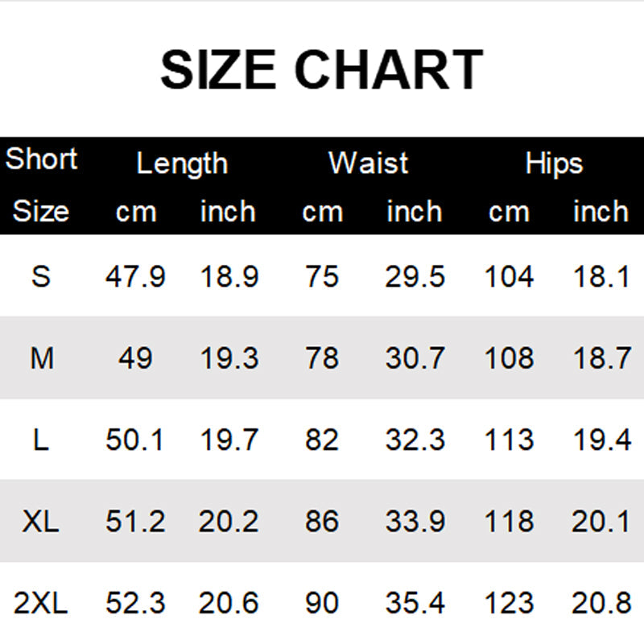Click the Short Size header cell
This screenshot has width=644, height=644.
coord(41,185)
